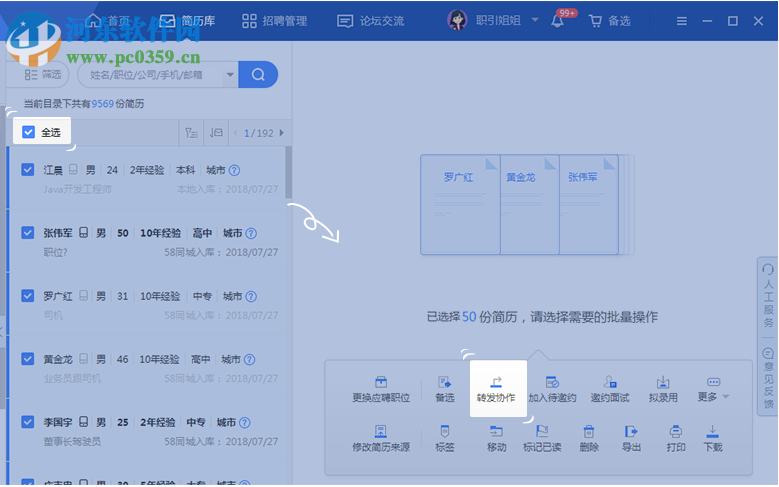Viewport: 779px width, 487px height.
Task: Expand the 更多 actions dropdown
Action: click(713, 389)
